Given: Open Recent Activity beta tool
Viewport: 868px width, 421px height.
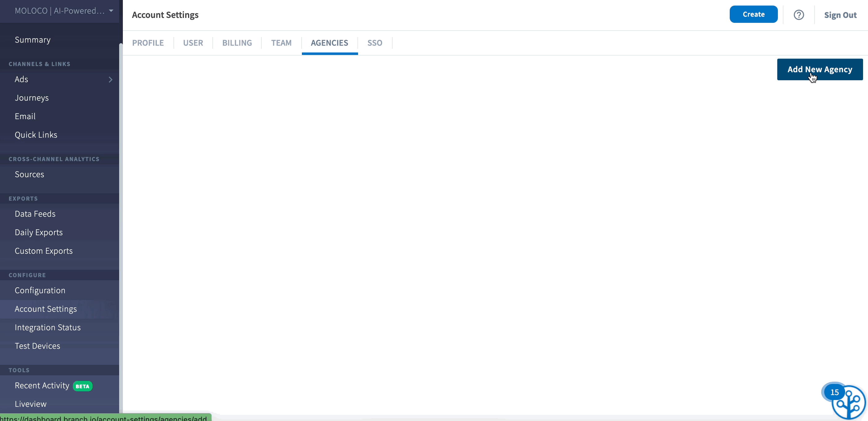Looking at the screenshot, I should (x=42, y=385).
